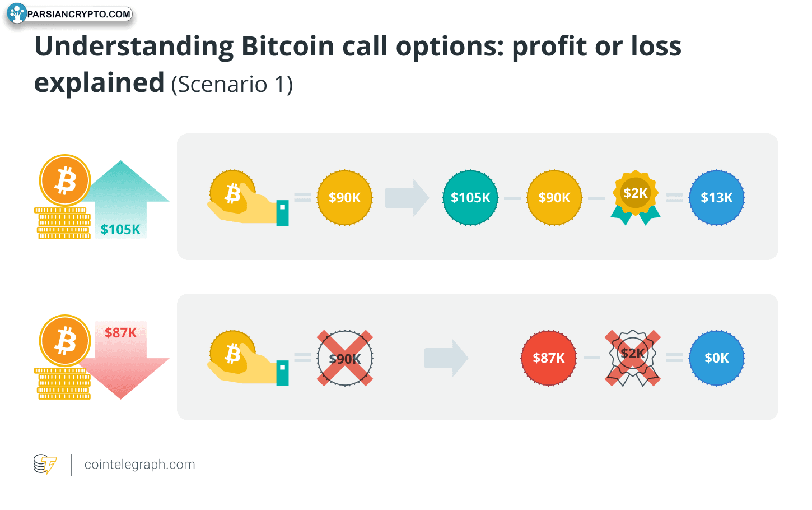Image resolution: width=812 pixels, height=510 pixels.
Task: Click the crossed-out $2K ribbon badge
Action: [633, 358]
